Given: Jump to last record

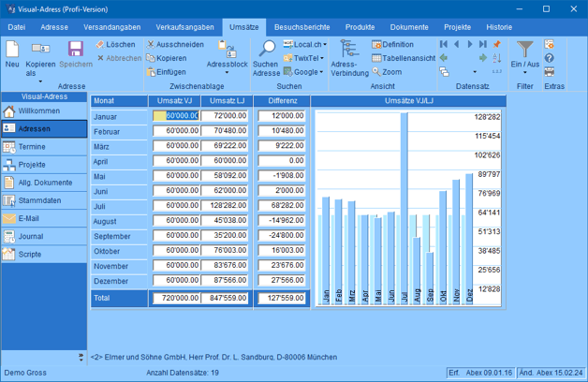Looking at the screenshot, I should tap(483, 44).
